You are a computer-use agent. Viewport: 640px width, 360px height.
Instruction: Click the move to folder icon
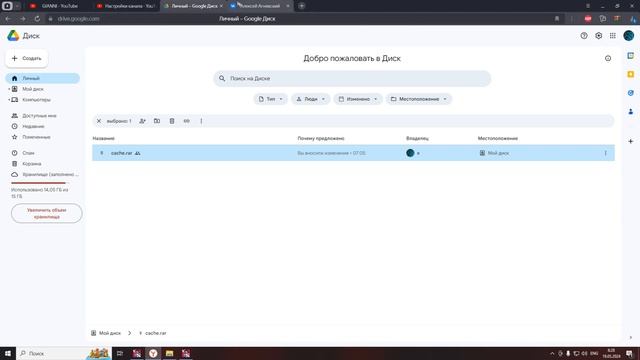tap(157, 121)
